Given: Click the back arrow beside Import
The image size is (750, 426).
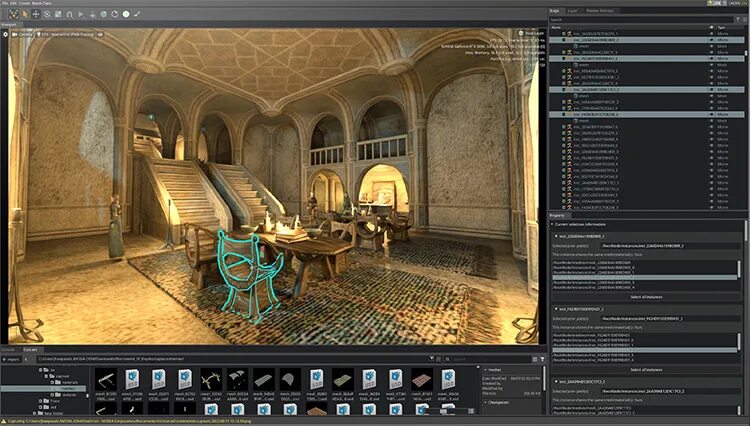Looking at the screenshot, I should 26,359.
